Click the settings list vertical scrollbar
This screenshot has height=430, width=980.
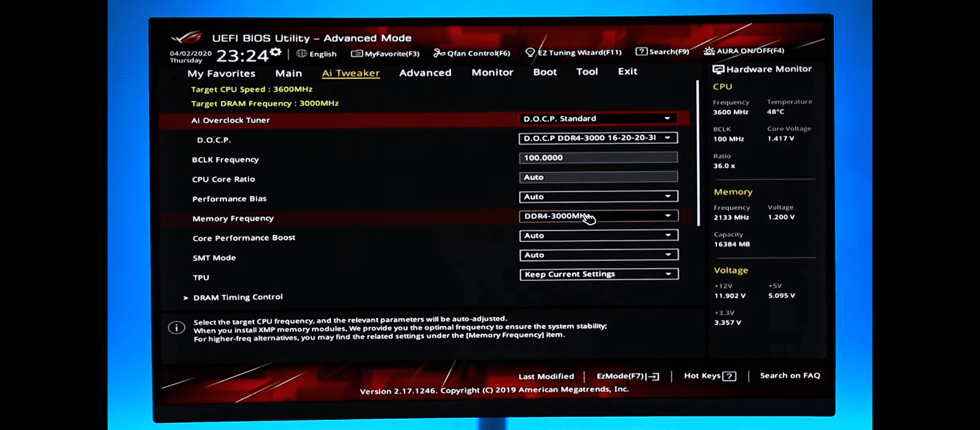point(697,153)
